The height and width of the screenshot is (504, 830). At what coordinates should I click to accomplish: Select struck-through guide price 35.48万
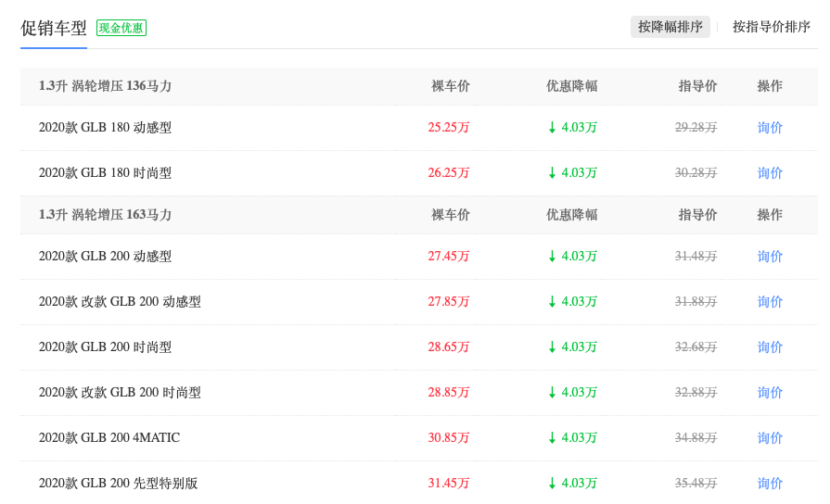click(696, 484)
